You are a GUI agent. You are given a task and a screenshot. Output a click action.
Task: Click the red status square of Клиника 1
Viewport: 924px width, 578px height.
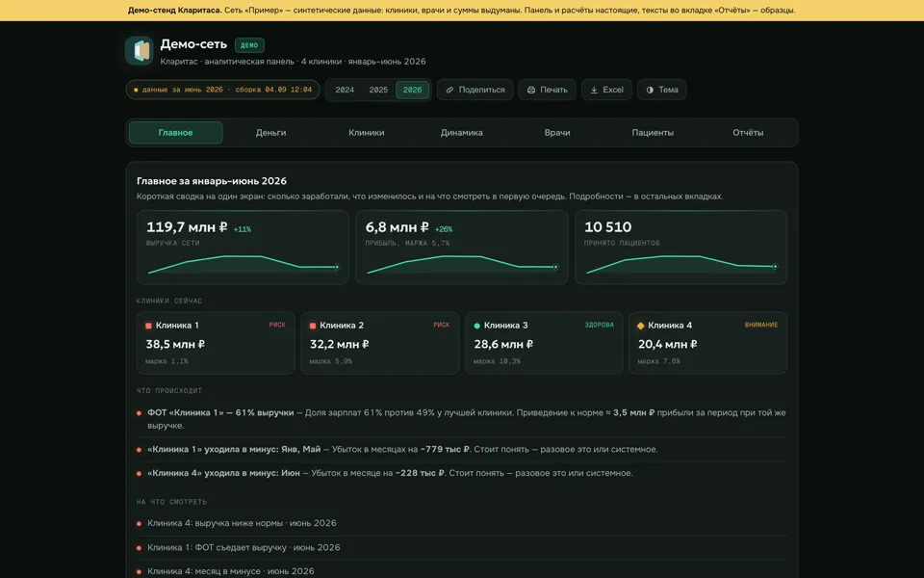148,326
